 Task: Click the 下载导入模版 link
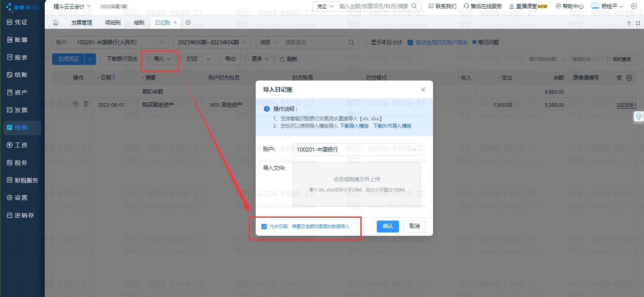(354, 126)
